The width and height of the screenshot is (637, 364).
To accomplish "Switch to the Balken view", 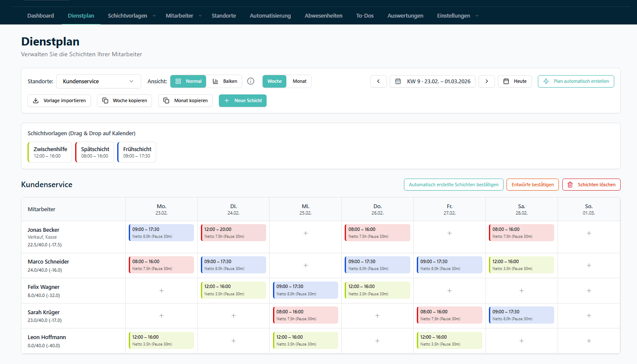I will coord(224,81).
